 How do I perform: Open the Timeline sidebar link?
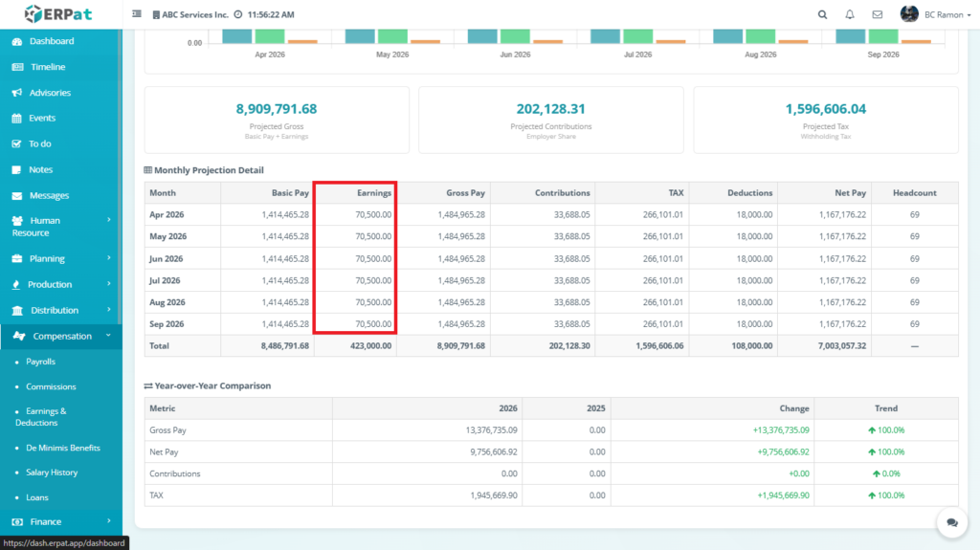click(x=48, y=67)
